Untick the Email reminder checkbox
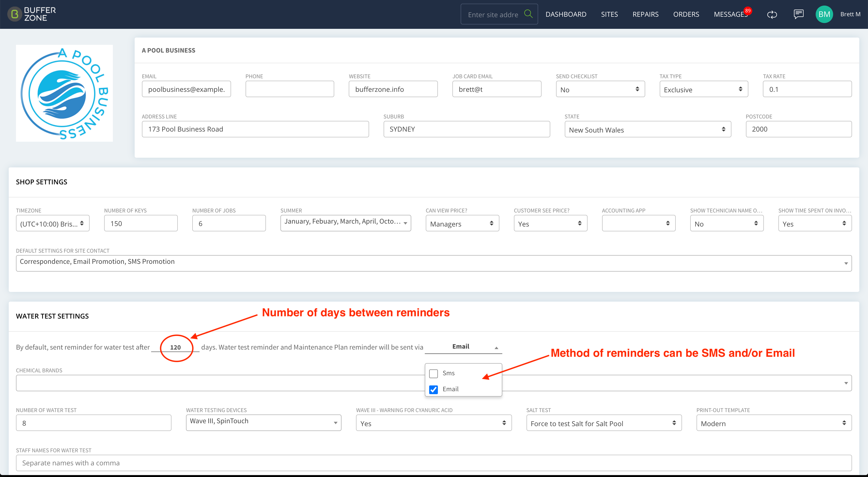 tap(433, 389)
